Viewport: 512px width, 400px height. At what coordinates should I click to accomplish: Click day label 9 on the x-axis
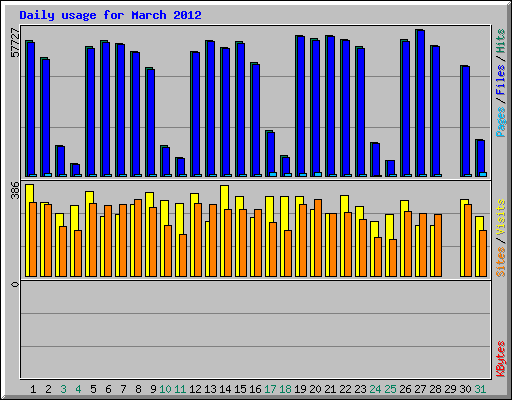(x=153, y=389)
